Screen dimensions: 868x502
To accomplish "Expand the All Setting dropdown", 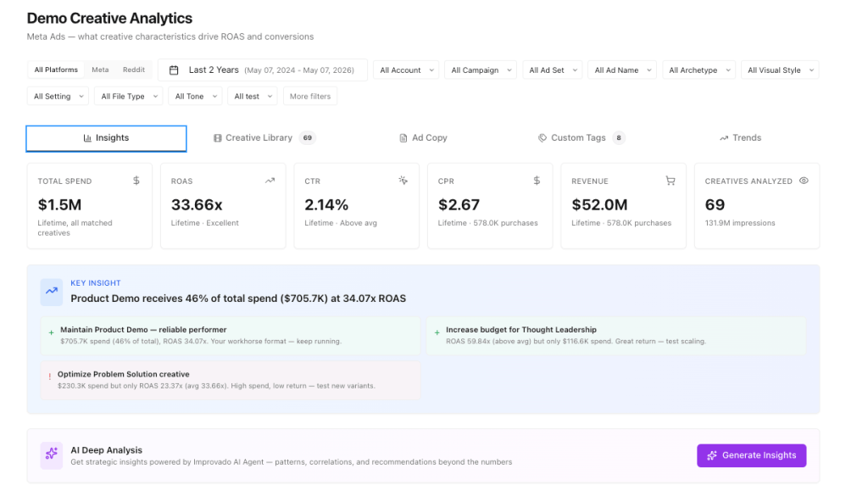I will coord(58,97).
